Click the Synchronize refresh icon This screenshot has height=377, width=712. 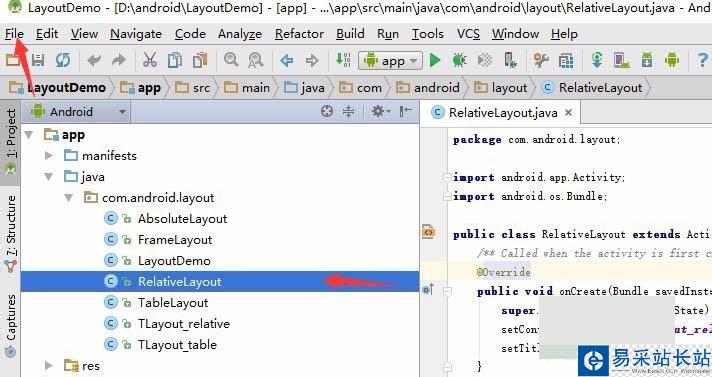(63, 60)
